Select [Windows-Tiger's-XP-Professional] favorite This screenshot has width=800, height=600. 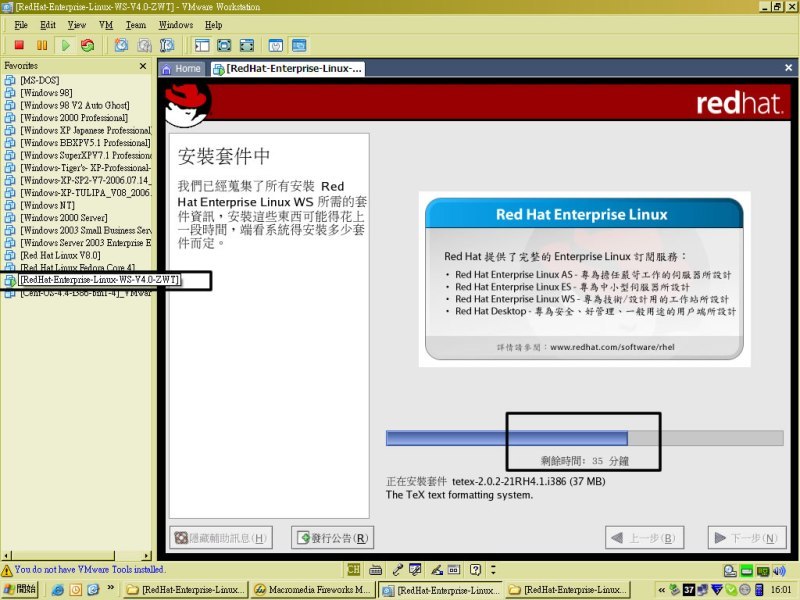(x=86, y=168)
